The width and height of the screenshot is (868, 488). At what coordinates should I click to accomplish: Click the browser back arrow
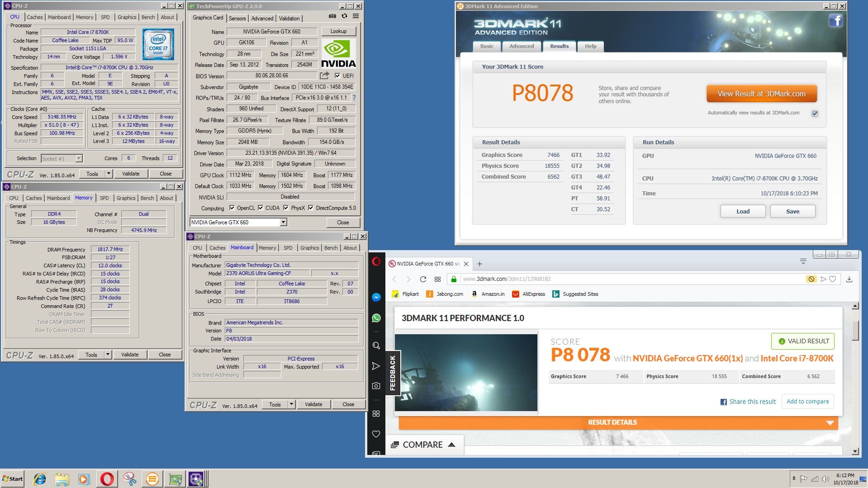click(394, 279)
